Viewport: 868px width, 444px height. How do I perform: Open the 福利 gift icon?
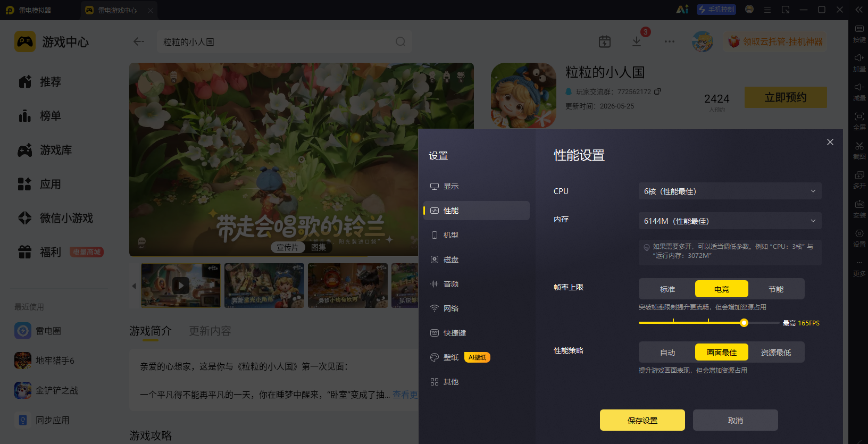[25, 252]
